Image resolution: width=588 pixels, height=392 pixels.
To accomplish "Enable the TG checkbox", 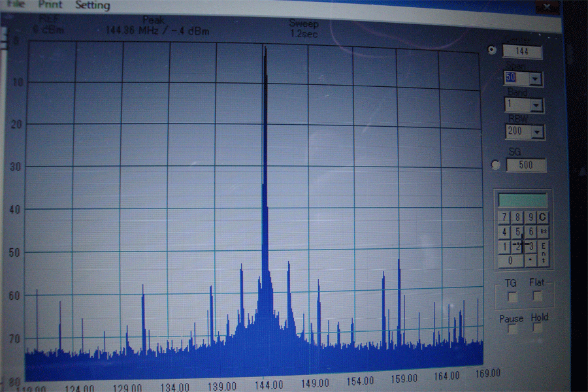I will coord(512,297).
